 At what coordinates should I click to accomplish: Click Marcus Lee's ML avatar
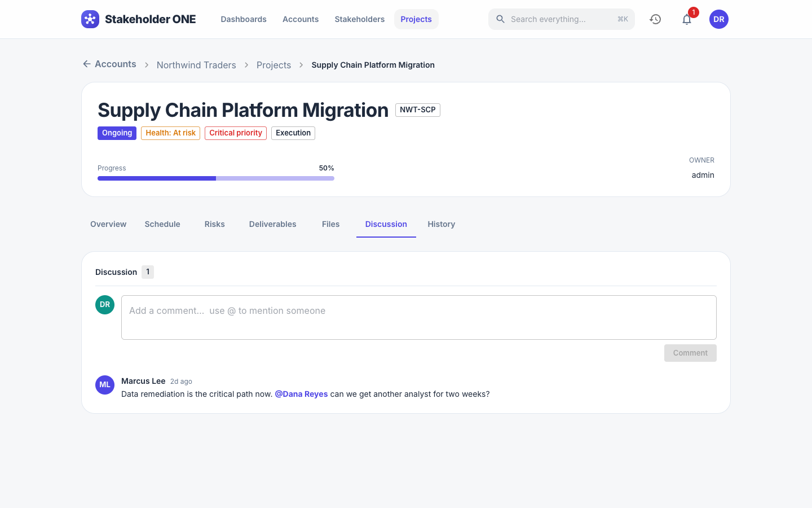(x=105, y=385)
